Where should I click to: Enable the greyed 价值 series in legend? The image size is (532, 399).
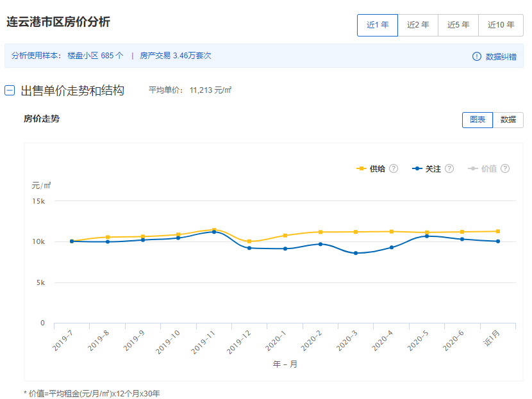tap(483, 168)
